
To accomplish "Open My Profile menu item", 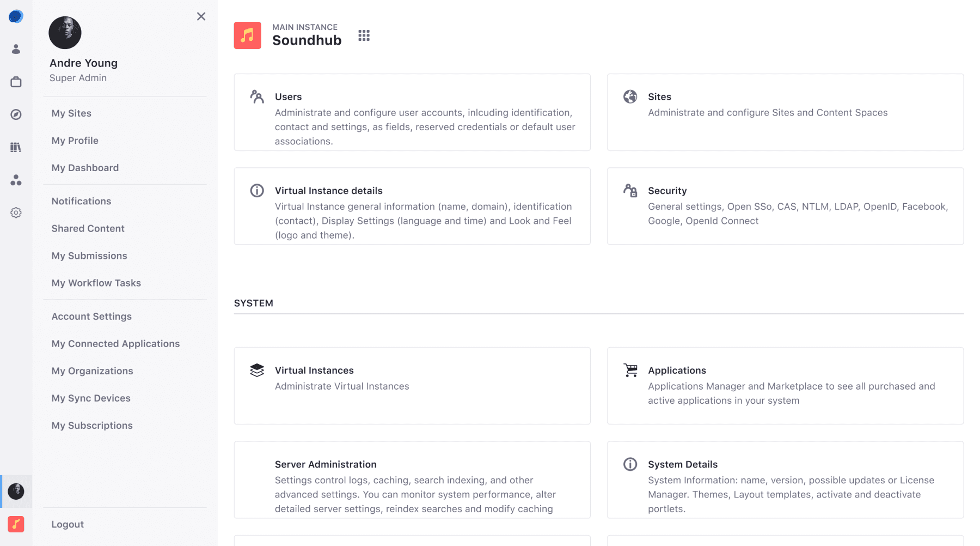I will tap(75, 141).
